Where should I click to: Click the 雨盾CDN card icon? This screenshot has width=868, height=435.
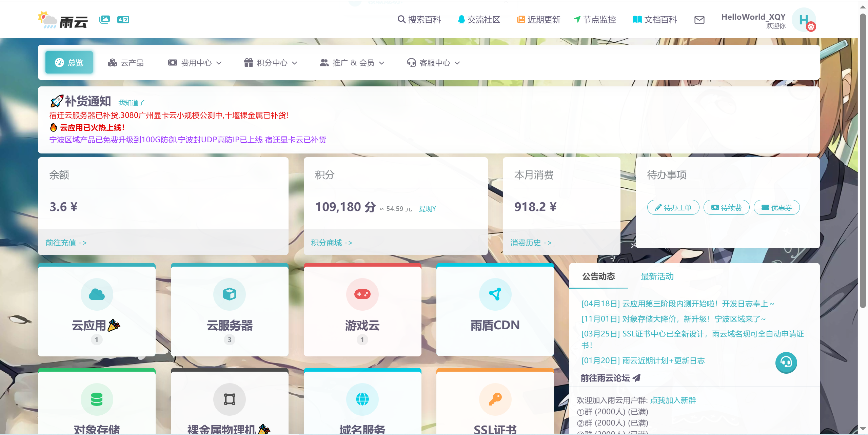point(495,294)
